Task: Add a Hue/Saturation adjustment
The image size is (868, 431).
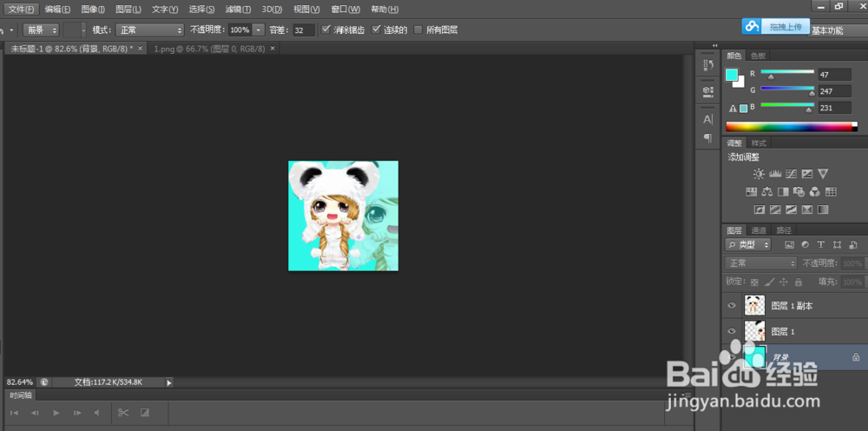Action: pyautogui.click(x=751, y=192)
